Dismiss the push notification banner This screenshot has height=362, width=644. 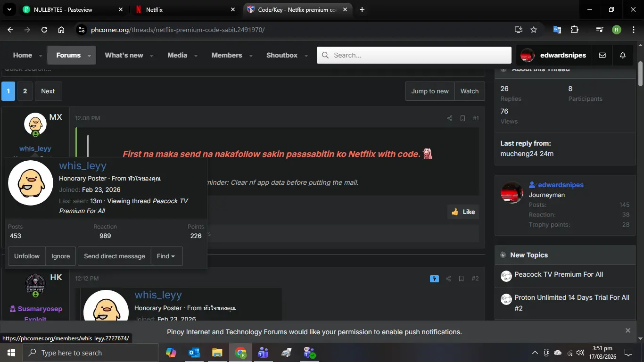[x=628, y=330]
